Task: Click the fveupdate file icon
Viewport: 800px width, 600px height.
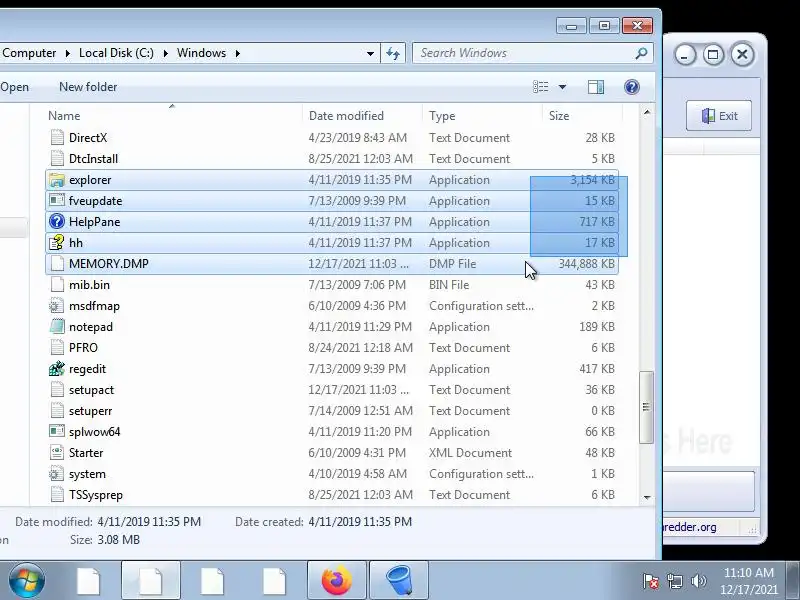Action: coord(57,201)
